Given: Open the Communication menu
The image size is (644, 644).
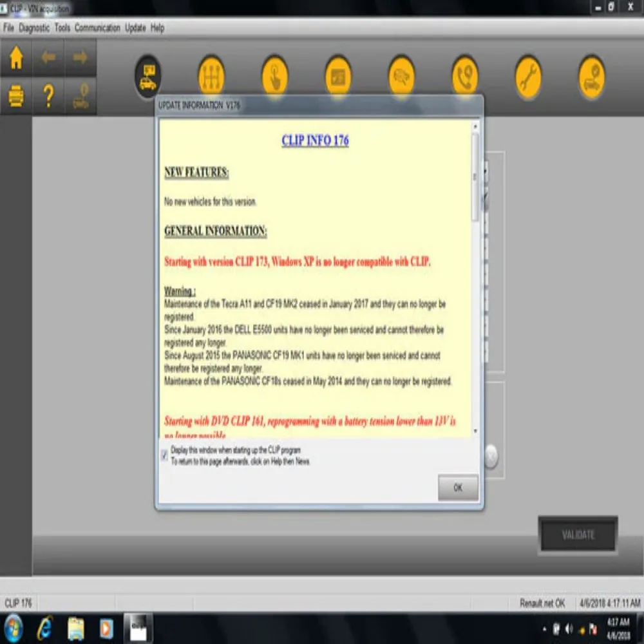Looking at the screenshot, I should click(x=97, y=28).
